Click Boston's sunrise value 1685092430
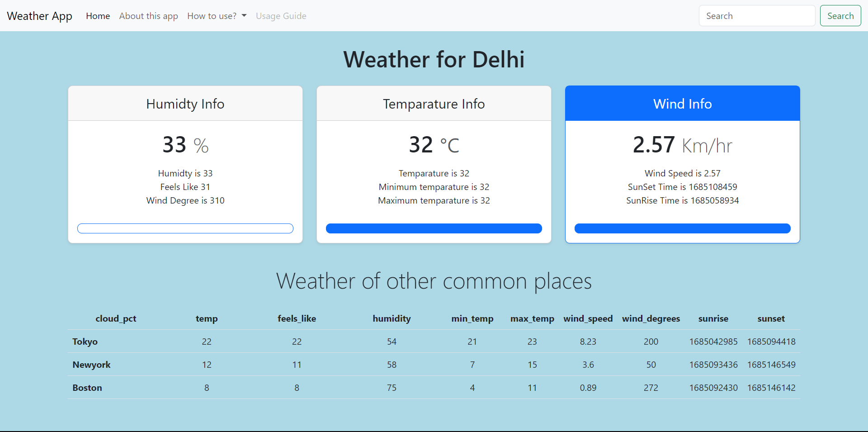Image resolution: width=868 pixels, height=432 pixels. [713, 388]
